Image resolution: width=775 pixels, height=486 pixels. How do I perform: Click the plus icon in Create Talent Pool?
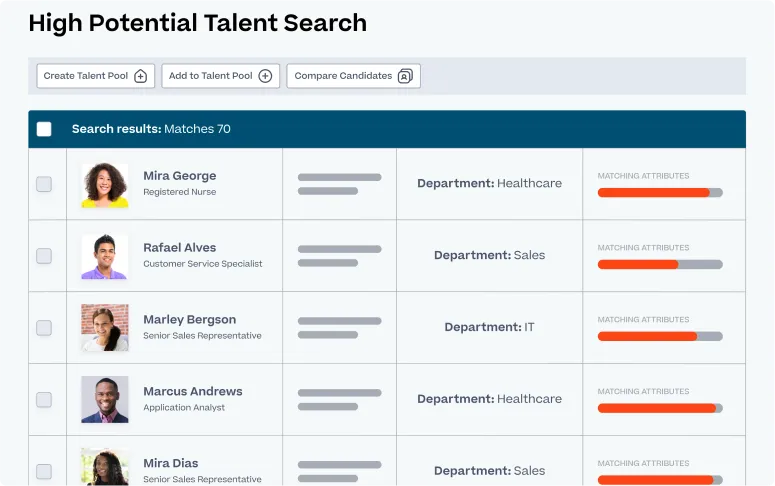point(141,76)
